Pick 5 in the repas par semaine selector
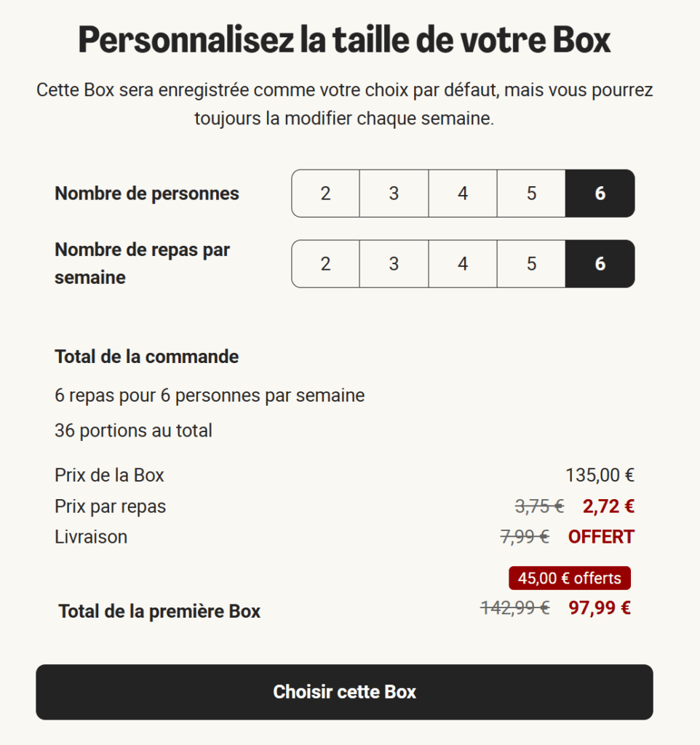 (x=531, y=263)
